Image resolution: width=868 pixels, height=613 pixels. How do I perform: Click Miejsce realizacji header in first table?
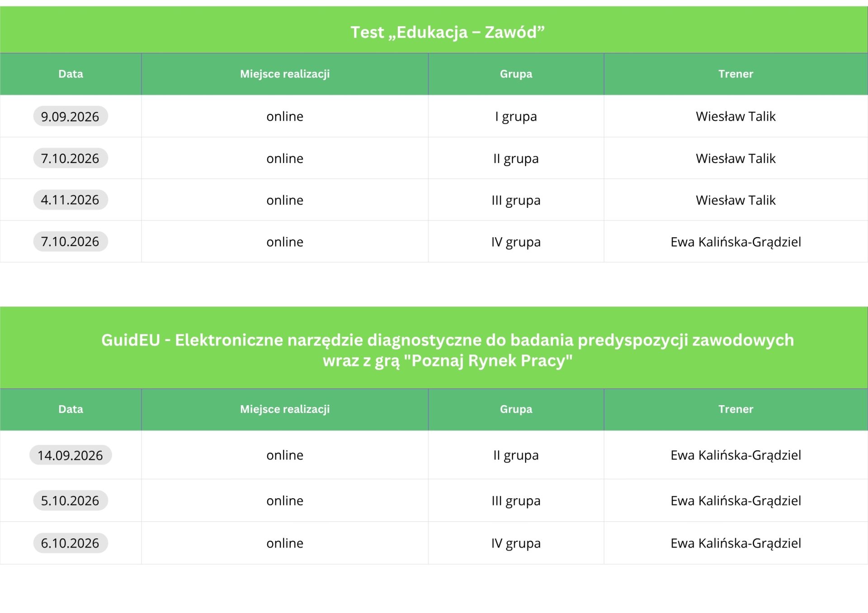click(x=285, y=74)
